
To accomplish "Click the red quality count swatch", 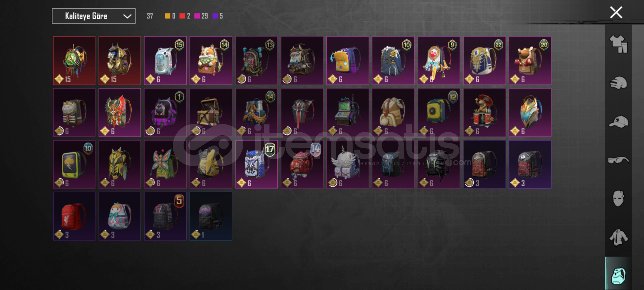I will pos(182,16).
